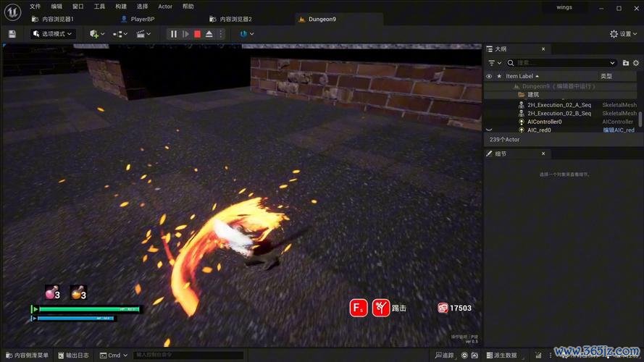Screen dimensions: 644x362
Task: Open the outliner filter dropdown
Action: (495, 63)
